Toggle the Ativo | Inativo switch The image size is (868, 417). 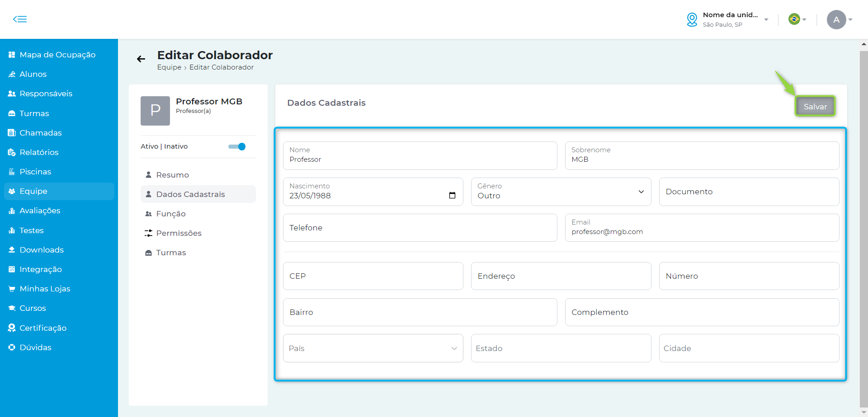click(x=237, y=146)
